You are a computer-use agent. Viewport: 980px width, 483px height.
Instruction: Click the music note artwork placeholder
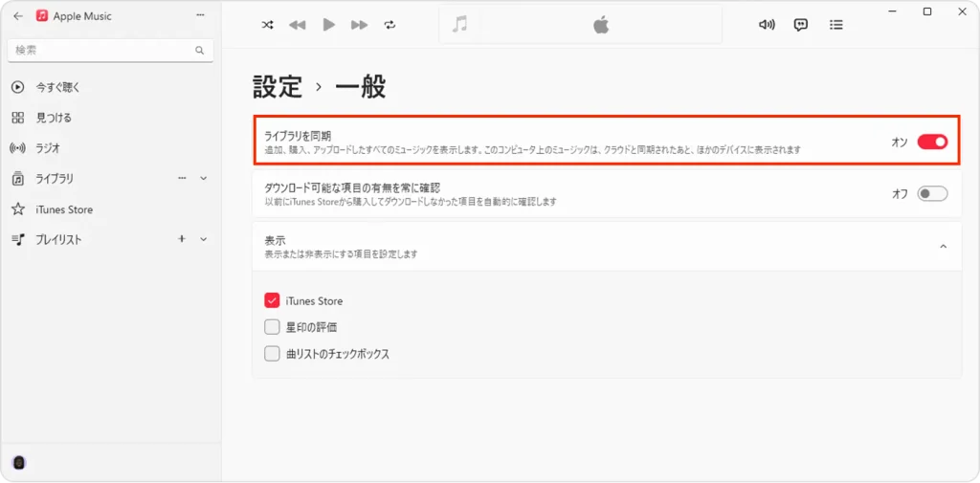point(459,24)
